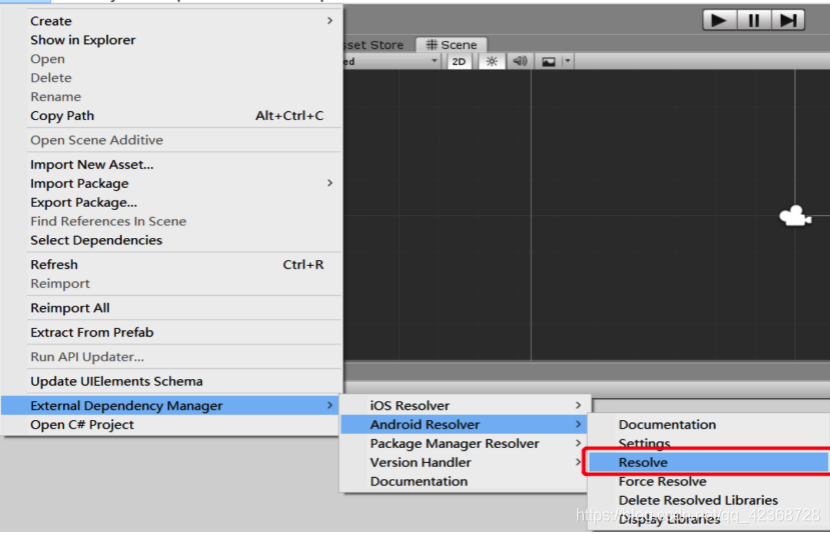Switch to the Asset Store tab

point(375,45)
